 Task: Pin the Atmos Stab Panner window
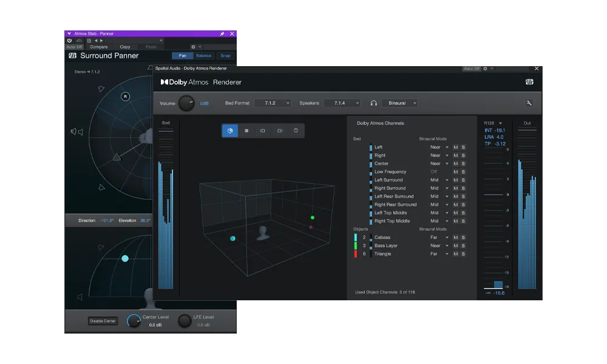coord(222,33)
